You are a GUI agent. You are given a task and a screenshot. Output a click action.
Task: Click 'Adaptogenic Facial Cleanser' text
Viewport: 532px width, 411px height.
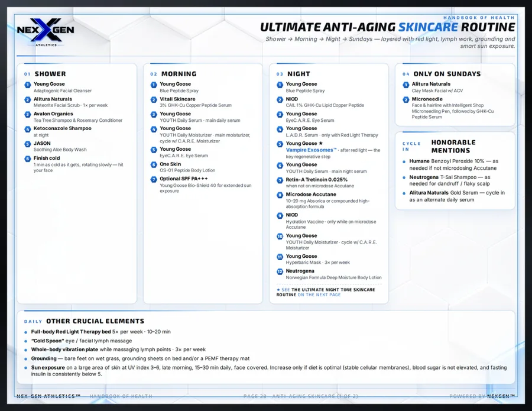pos(63,91)
